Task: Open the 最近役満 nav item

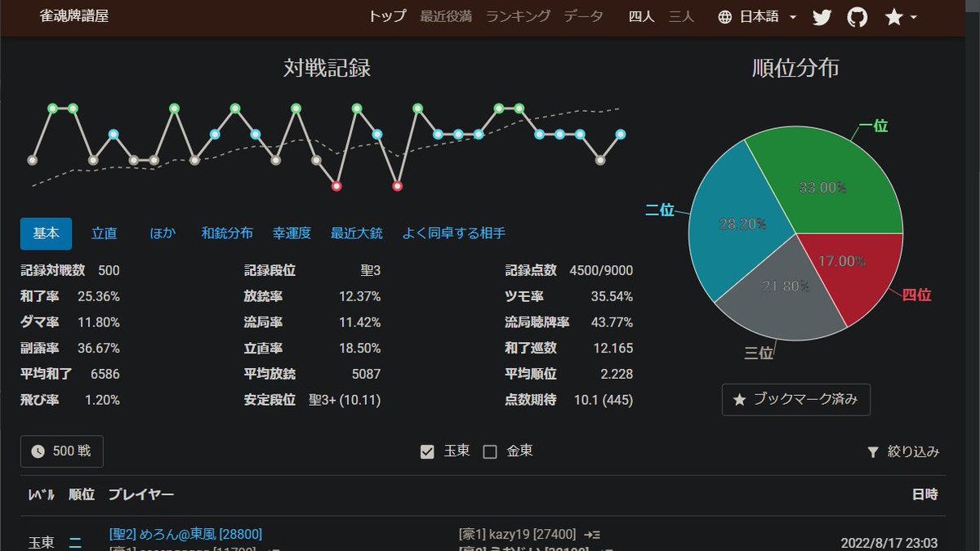Action: [446, 16]
